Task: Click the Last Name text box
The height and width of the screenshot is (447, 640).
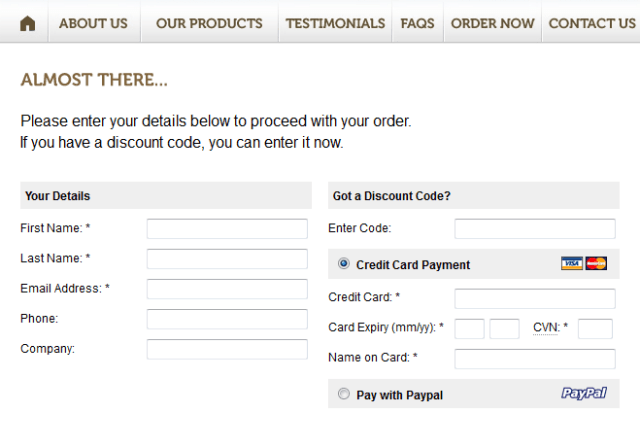Action: tap(227, 259)
